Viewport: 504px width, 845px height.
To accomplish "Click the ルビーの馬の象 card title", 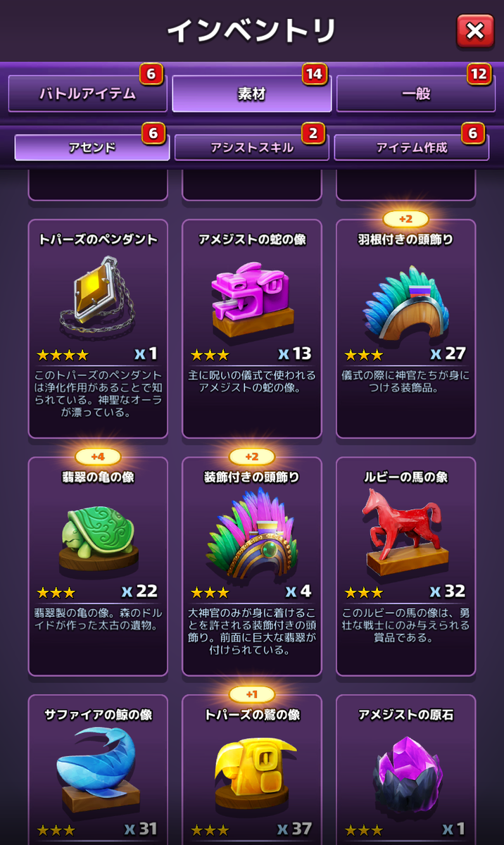I will pos(405,477).
